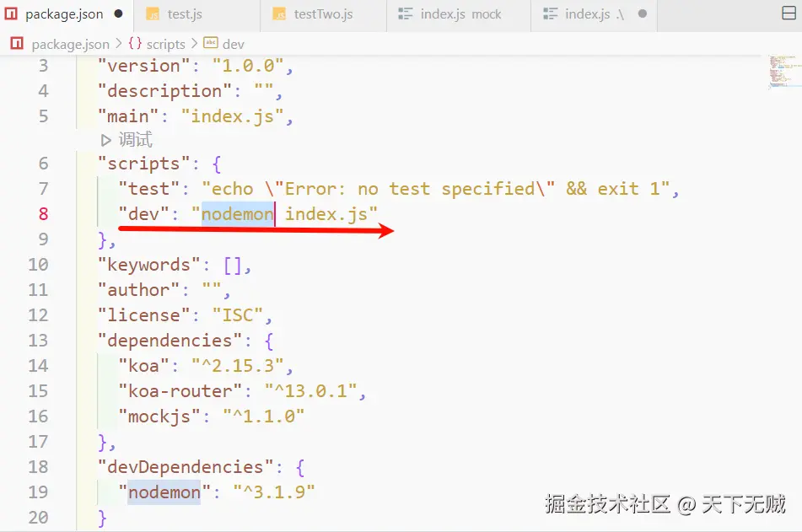Click the split editor layout icon
The image size is (802, 532).
pyautogui.click(x=789, y=13)
